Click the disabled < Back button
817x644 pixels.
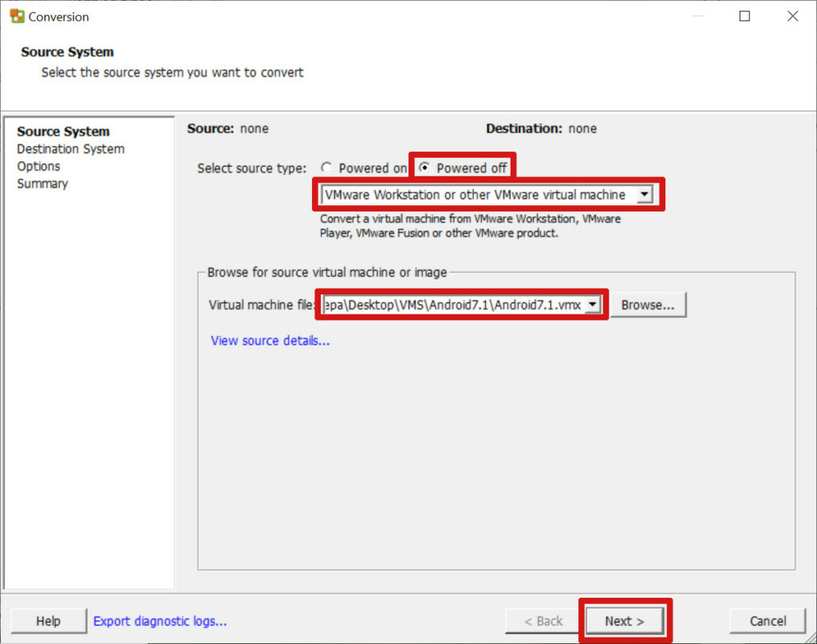543,621
